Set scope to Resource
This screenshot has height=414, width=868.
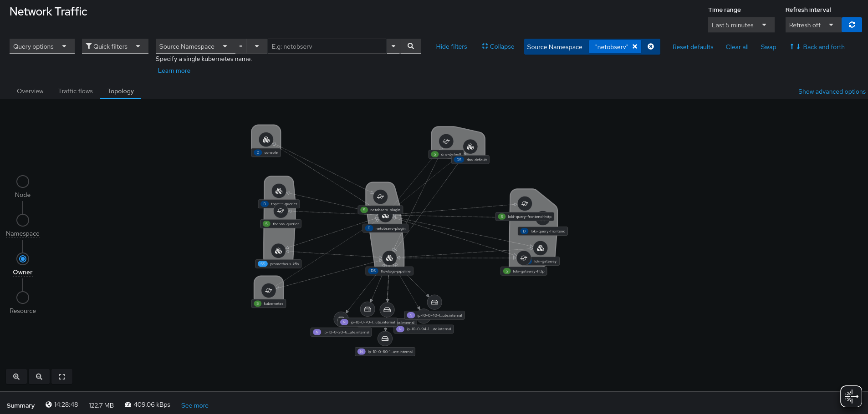[x=23, y=298]
